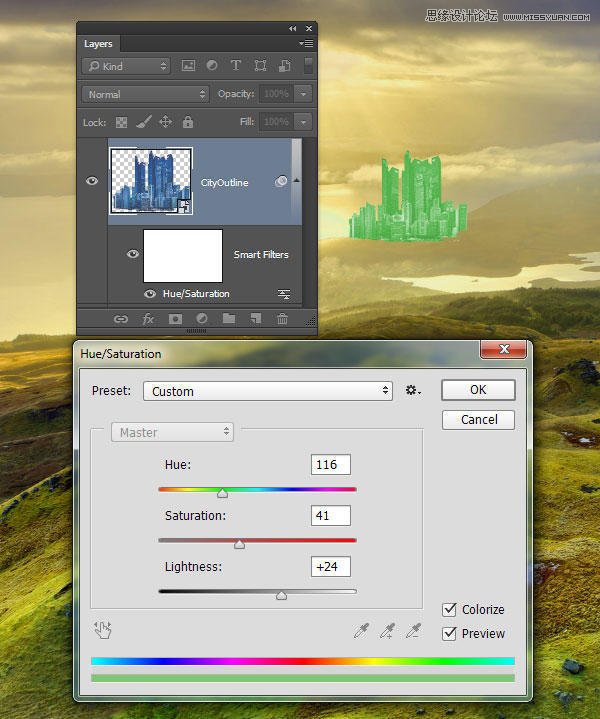Screen dimensions: 600x719
Task: Click the Smart Filters label
Action: coord(261,254)
